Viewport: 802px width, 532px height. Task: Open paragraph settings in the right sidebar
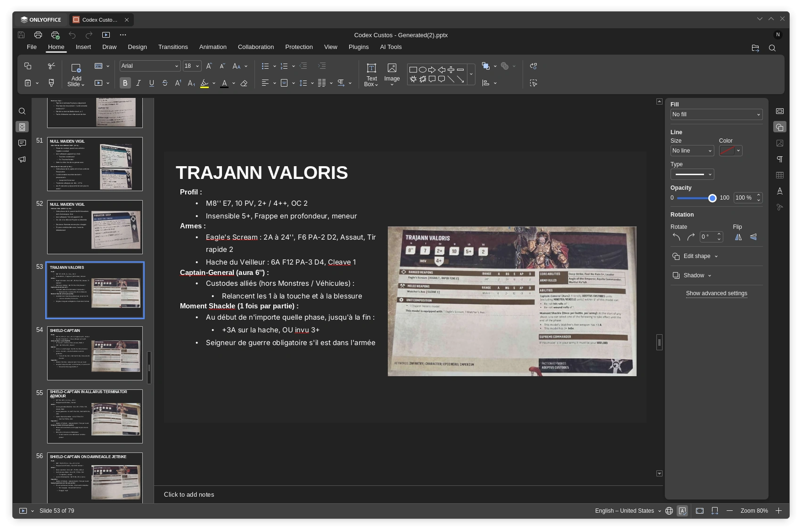(x=780, y=159)
